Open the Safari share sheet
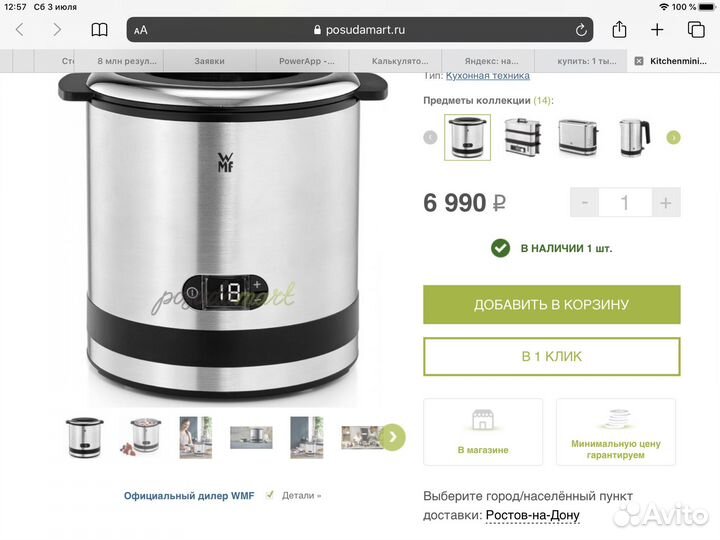This screenshot has height=540, width=720. point(619,29)
